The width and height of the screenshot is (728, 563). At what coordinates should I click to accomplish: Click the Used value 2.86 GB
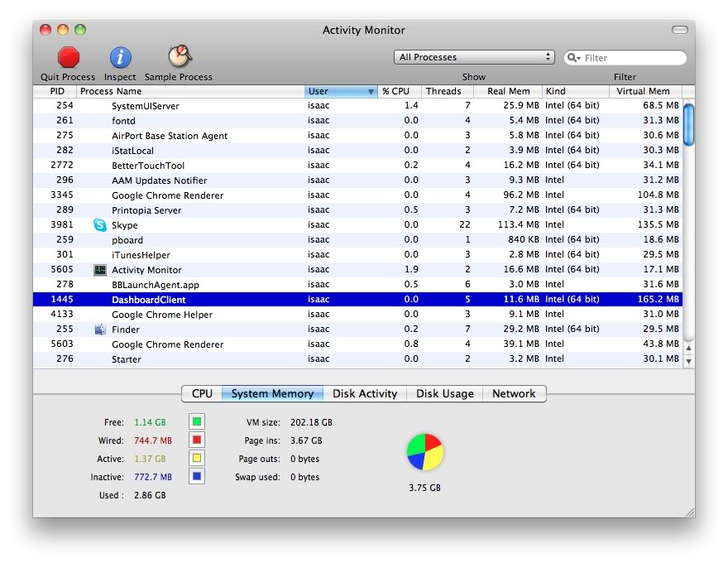[150, 495]
